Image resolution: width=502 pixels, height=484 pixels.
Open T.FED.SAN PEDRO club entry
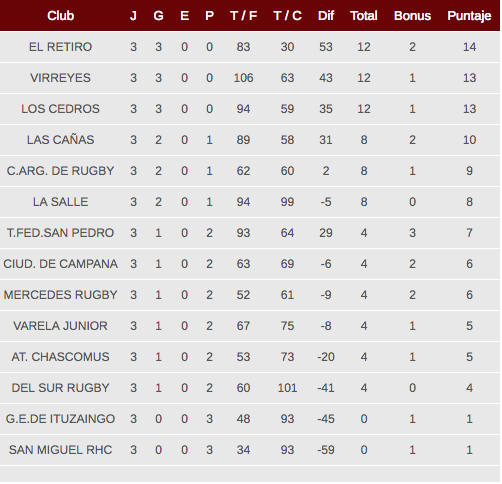tap(60, 233)
